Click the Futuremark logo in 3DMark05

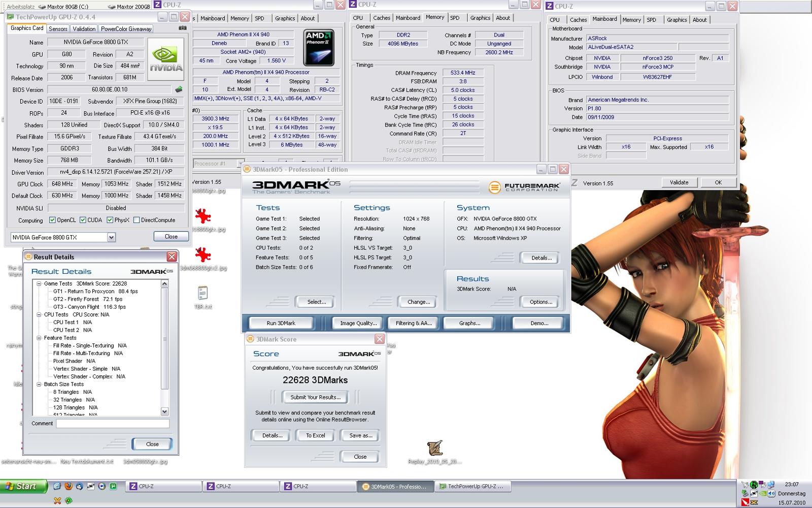click(524, 187)
